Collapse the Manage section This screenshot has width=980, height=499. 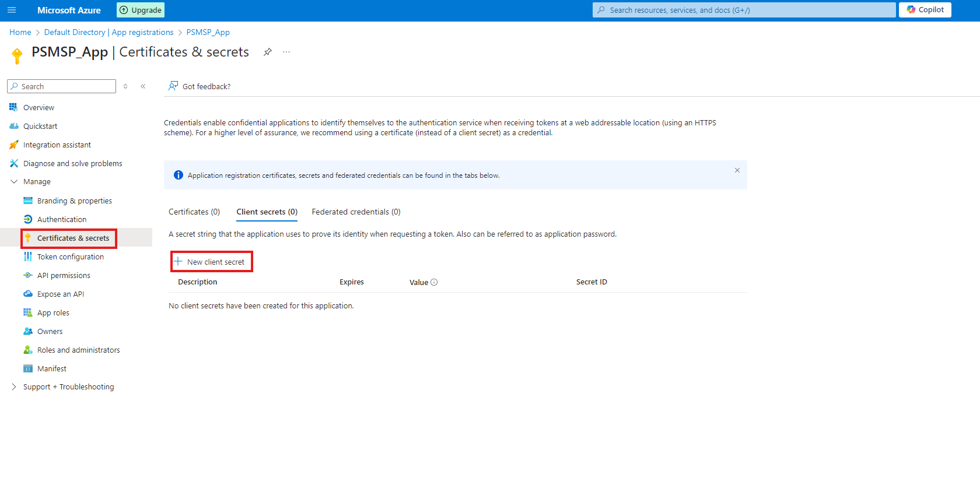(14, 182)
